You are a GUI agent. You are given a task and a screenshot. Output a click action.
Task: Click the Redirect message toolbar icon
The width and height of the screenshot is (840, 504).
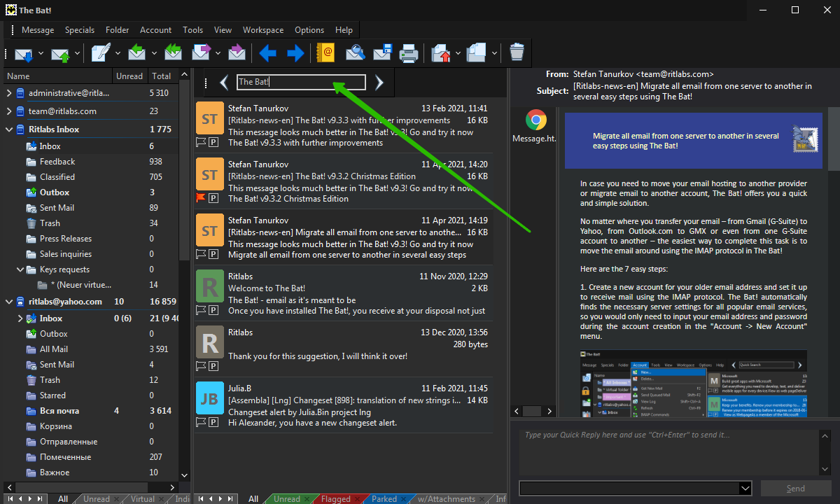click(x=237, y=53)
